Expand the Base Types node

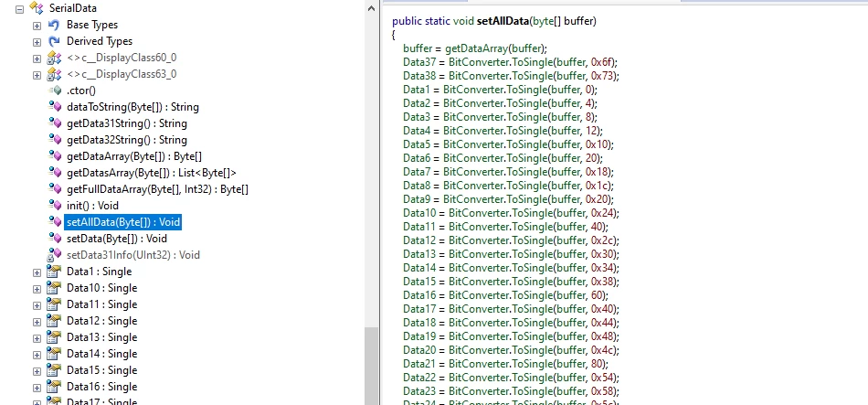(37, 25)
